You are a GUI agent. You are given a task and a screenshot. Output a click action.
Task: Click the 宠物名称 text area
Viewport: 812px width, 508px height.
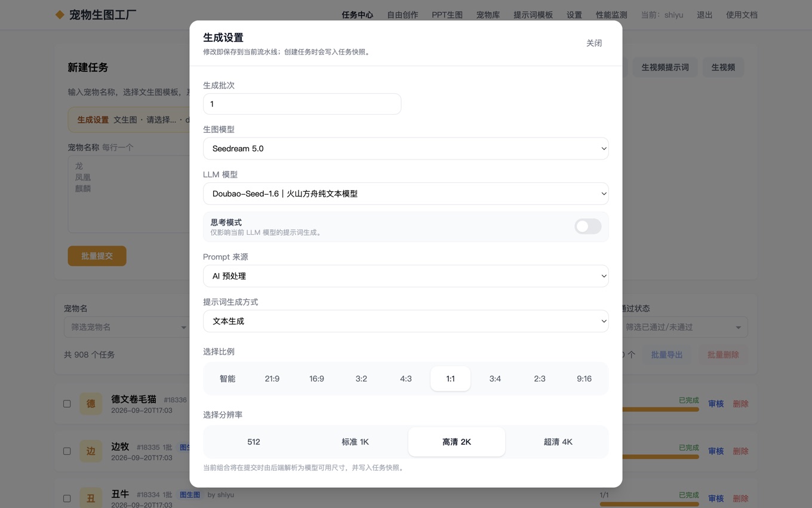coord(128,194)
